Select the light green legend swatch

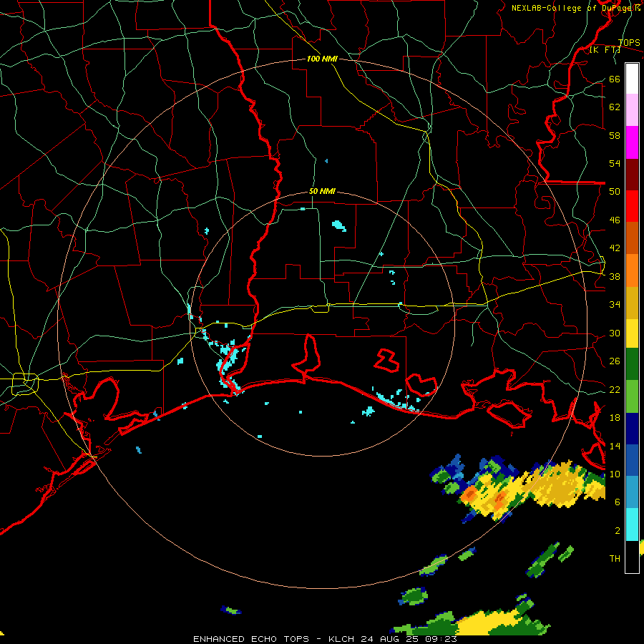(632, 396)
